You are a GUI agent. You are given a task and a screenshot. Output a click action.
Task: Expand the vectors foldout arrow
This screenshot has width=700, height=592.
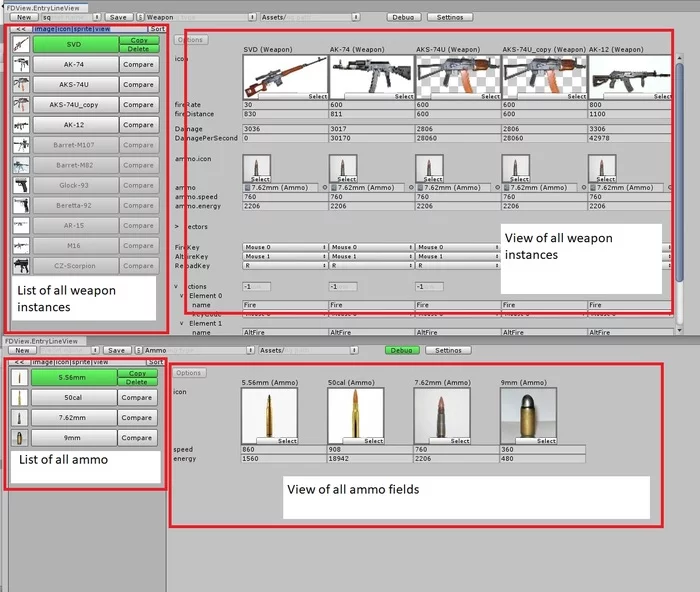pyautogui.click(x=177, y=226)
